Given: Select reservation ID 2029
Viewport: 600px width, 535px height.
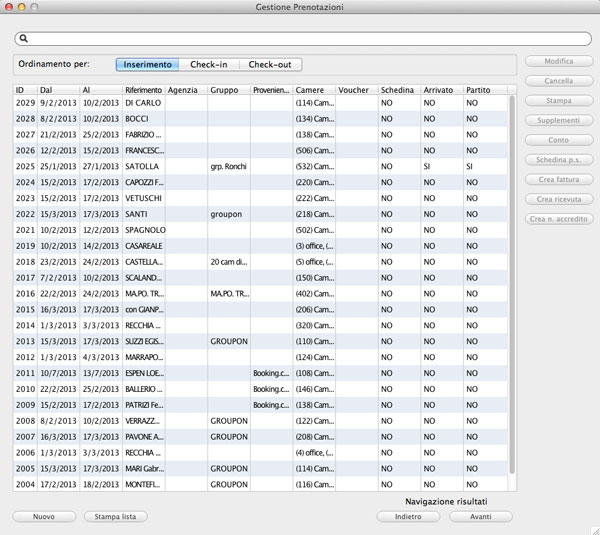Looking at the screenshot, I should click(25, 103).
